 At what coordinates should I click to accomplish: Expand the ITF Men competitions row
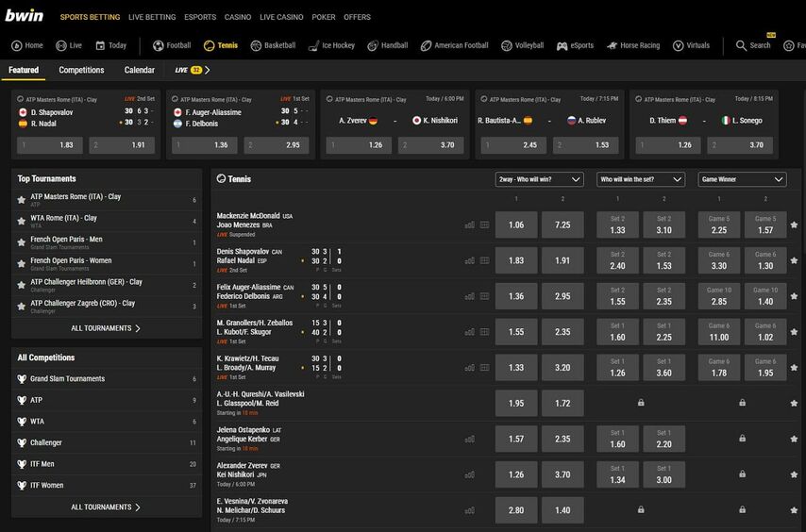(x=107, y=464)
